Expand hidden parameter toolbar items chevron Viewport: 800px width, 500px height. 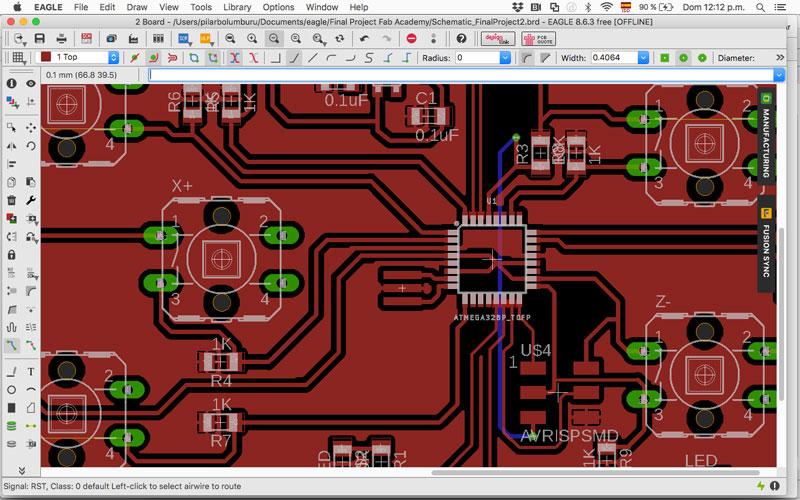780,58
